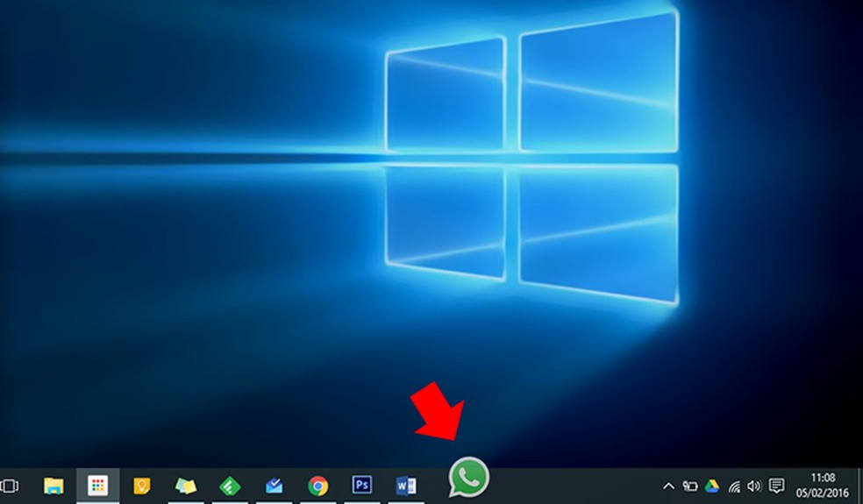The image size is (863, 504).
Task: Check the battery power status icon
Action: pos(689,486)
